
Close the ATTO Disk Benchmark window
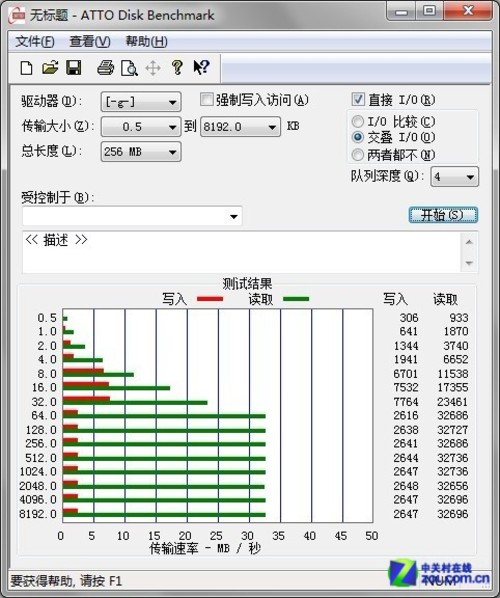(468, 11)
